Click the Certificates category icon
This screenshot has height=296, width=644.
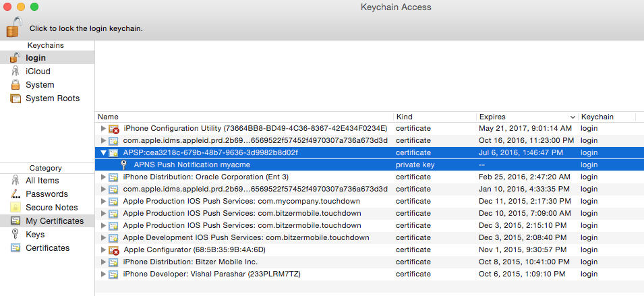[16, 248]
